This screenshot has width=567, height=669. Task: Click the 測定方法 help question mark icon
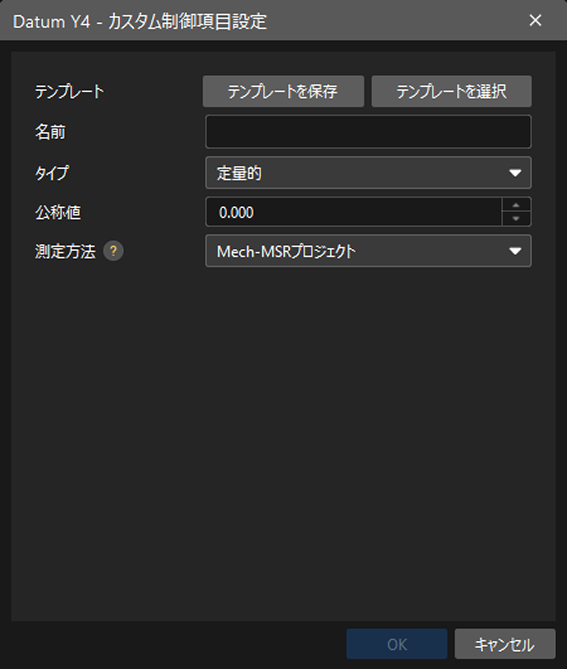click(x=113, y=251)
